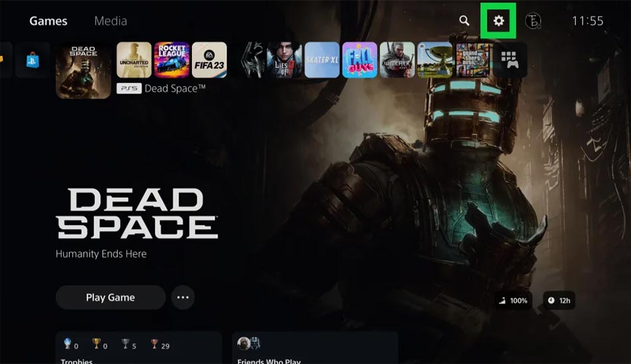
Task: Click the platinum trophy count icon
Action: point(68,343)
